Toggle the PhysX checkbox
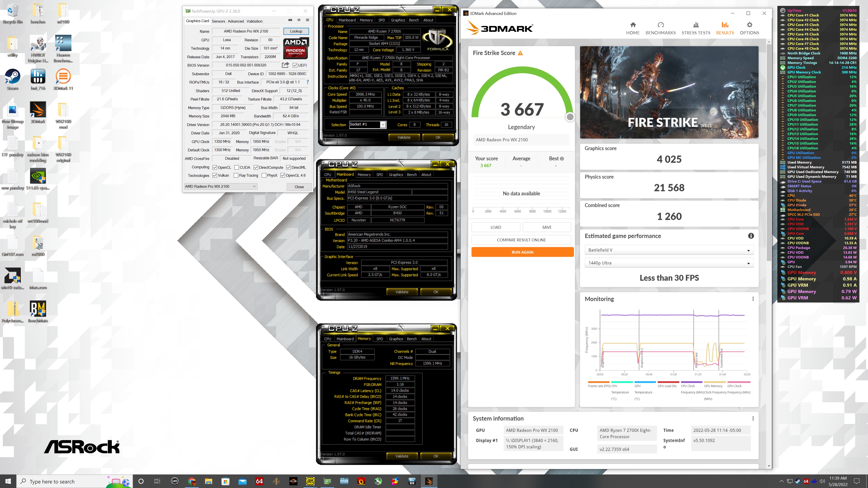Viewport: 868px width, 488px height. pos(264,176)
